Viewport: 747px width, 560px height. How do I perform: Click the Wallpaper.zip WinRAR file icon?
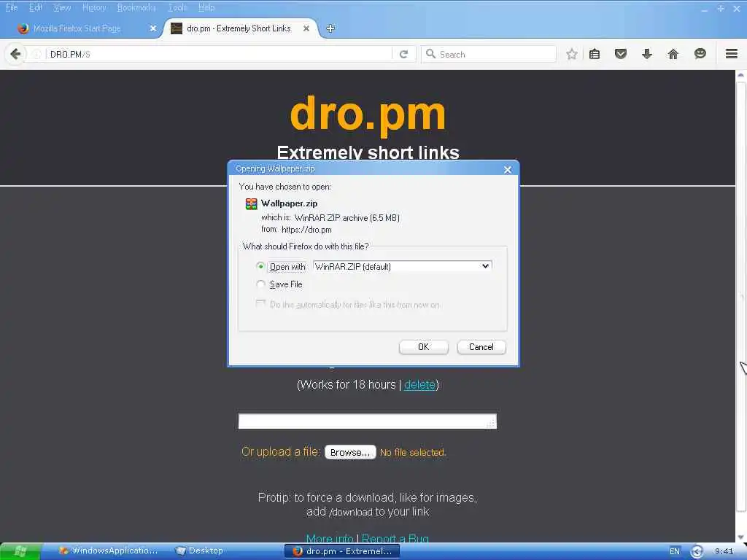pos(251,204)
